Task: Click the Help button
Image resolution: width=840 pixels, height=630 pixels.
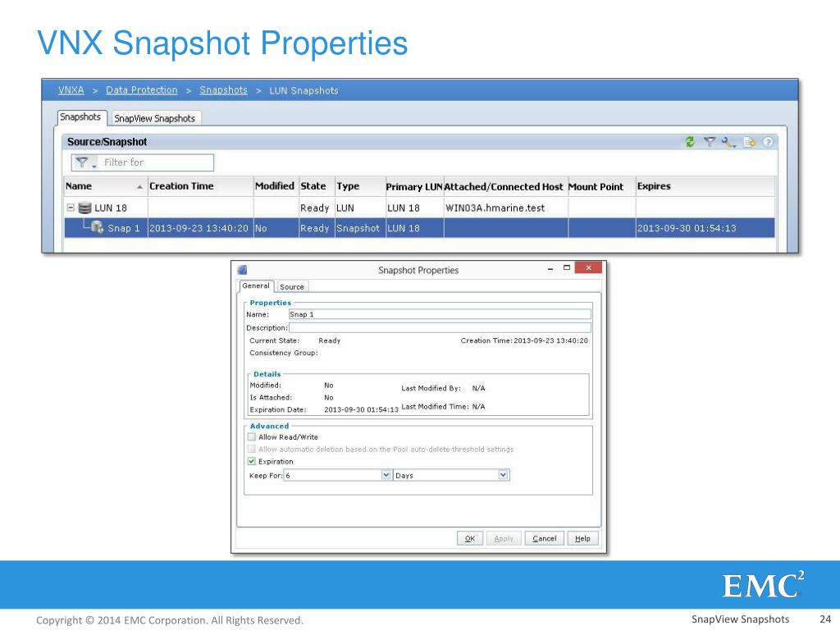Action: (583, 538)
